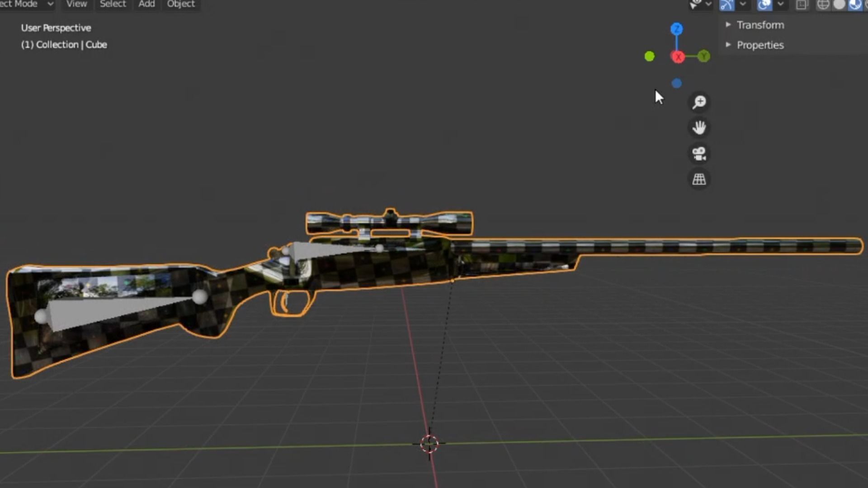Click the pan view hand icon
Viewport: 868px width, 488px height.
pos(699,128)
